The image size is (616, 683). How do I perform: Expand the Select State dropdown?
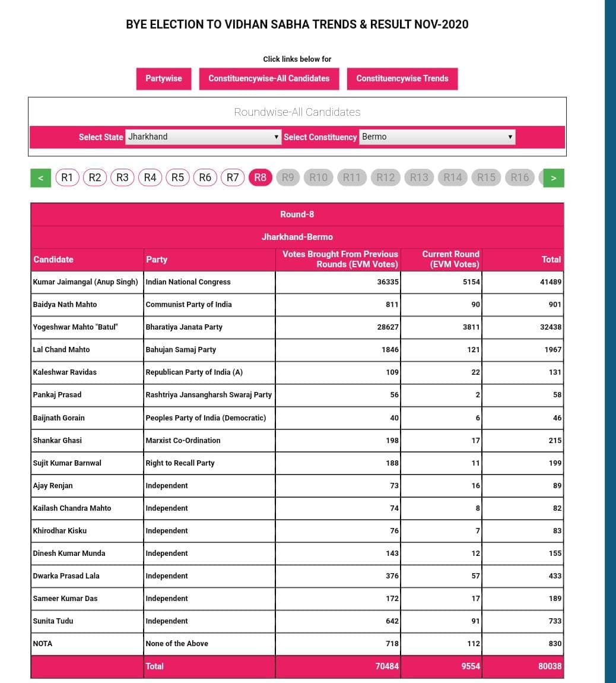tap(203, 137)
